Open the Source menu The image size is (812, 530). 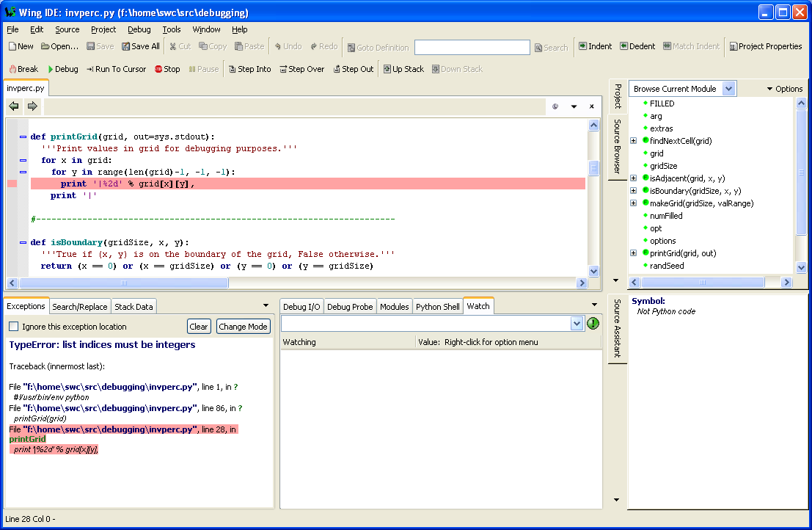(67, 29)
